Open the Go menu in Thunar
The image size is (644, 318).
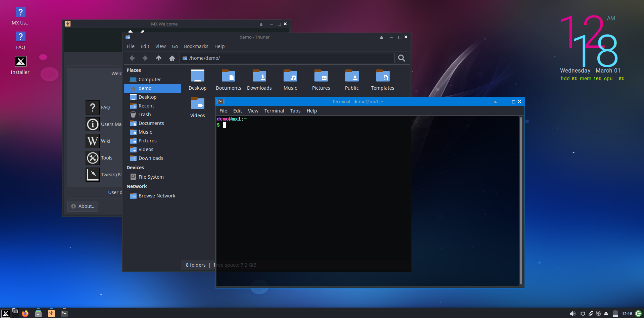pos(175,46)
